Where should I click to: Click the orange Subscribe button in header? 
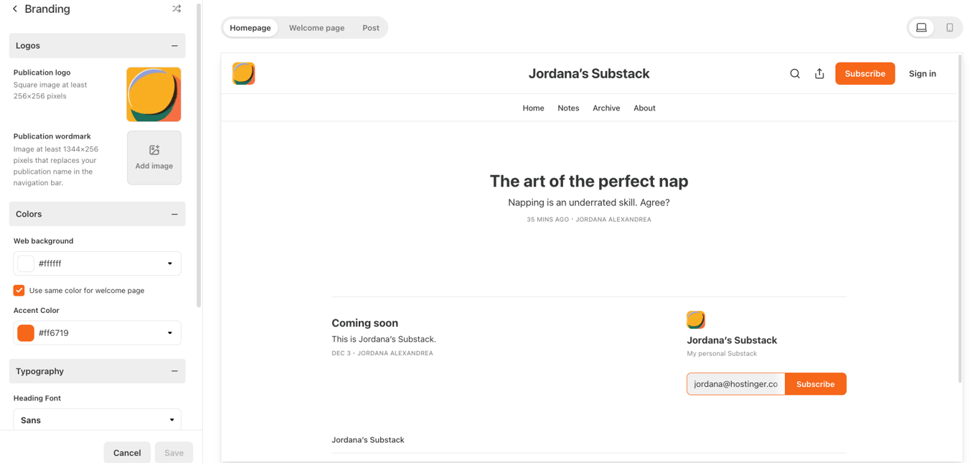[x=864, y=73]
